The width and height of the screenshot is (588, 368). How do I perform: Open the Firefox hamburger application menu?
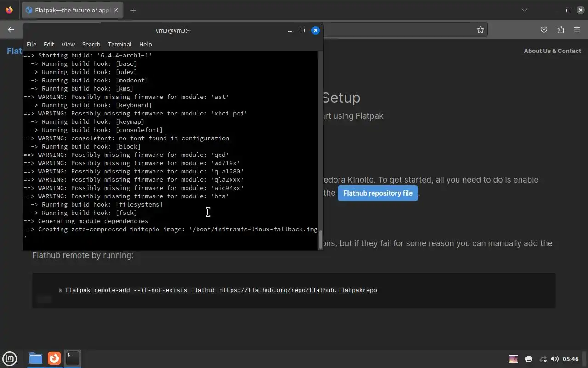coord(577,29)
